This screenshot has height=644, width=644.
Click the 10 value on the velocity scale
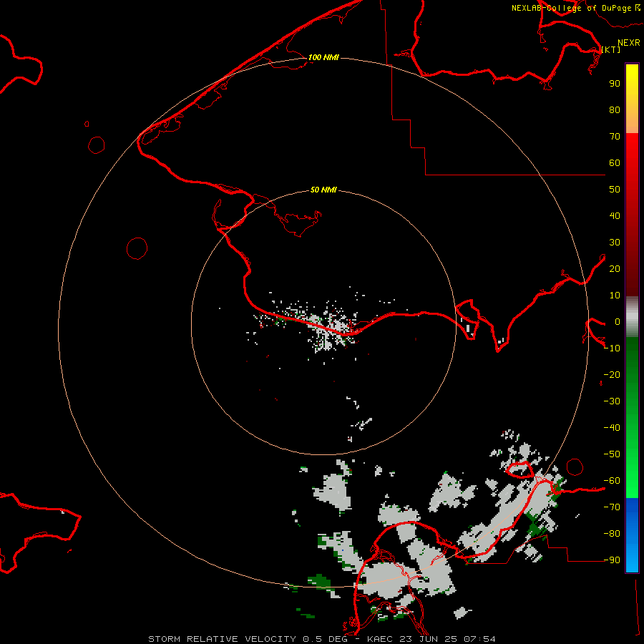coord(615,296)
